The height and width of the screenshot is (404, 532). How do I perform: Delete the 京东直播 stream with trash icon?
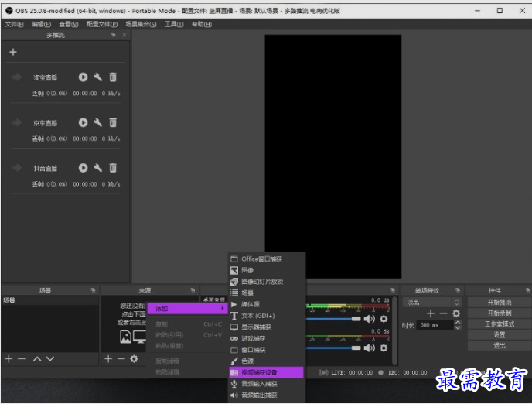tap(113, 122)
